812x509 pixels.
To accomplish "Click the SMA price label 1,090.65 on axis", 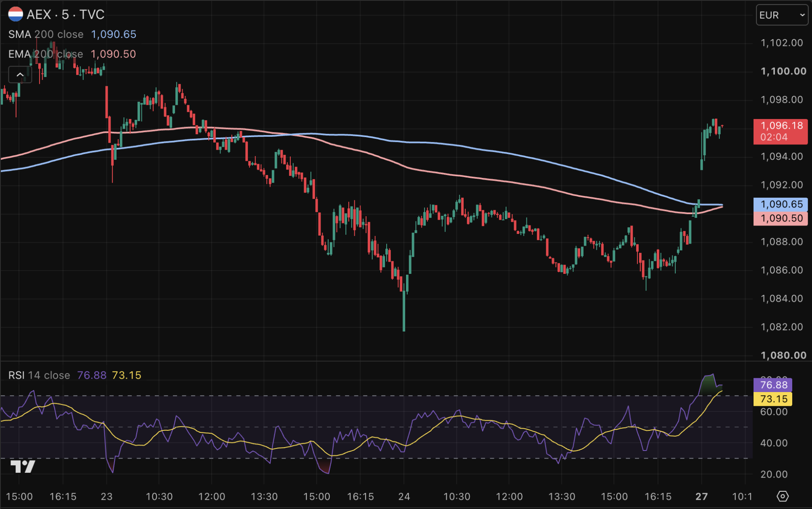I will pyautogui.click(x=780, y=204).
